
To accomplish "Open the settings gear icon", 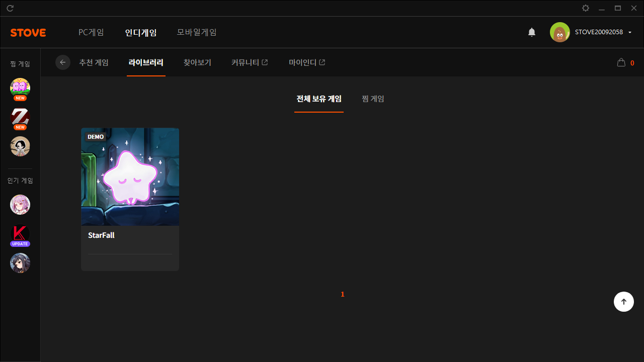I will tap(585, 8).
